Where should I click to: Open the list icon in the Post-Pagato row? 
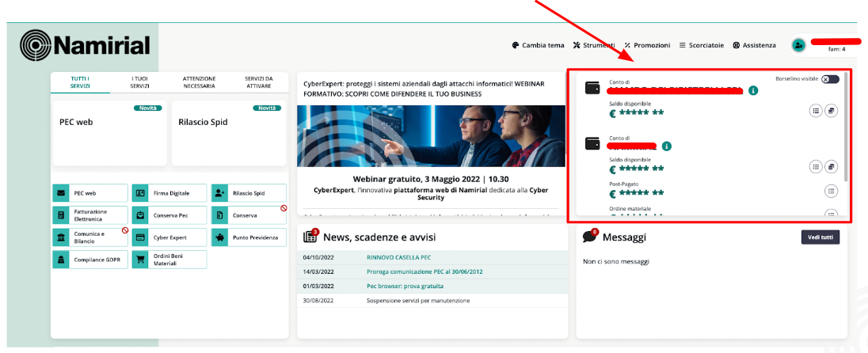831,191
